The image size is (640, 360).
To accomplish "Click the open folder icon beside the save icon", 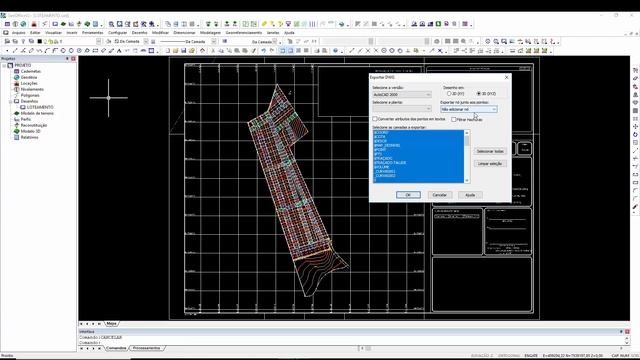I will [176, 51].
